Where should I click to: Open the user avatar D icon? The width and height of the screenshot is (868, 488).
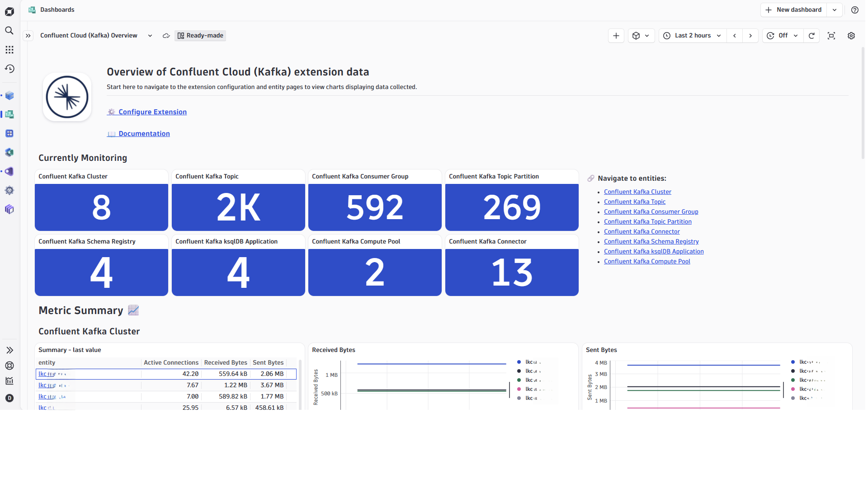(9, 398)
